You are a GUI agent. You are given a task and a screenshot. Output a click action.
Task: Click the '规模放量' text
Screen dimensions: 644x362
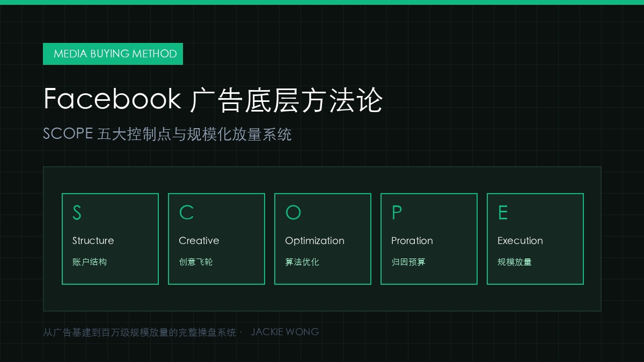[x=515, y=262]
